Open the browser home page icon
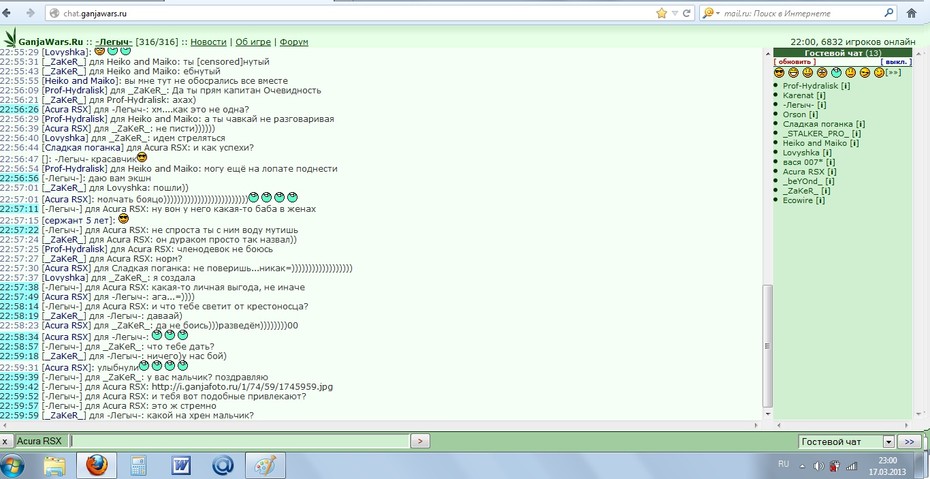The image size is (930, 479). [x=912, y=13]
